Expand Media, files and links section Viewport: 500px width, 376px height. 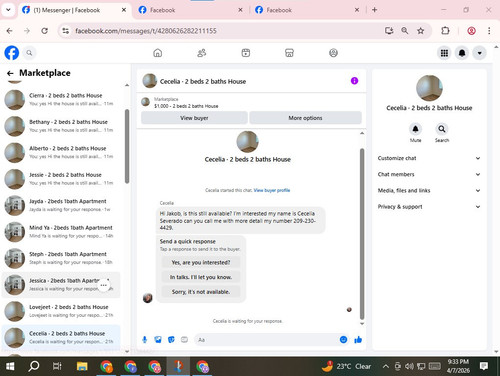(x=429, y=190)
